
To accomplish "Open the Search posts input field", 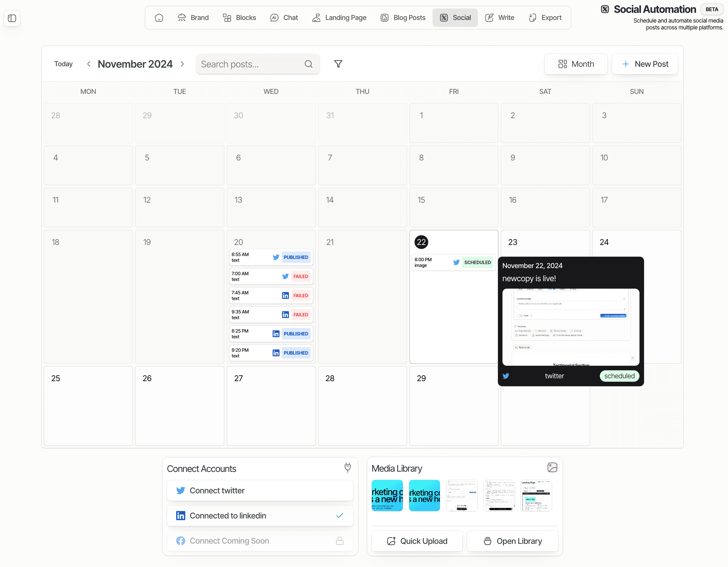I will [257, 64].
